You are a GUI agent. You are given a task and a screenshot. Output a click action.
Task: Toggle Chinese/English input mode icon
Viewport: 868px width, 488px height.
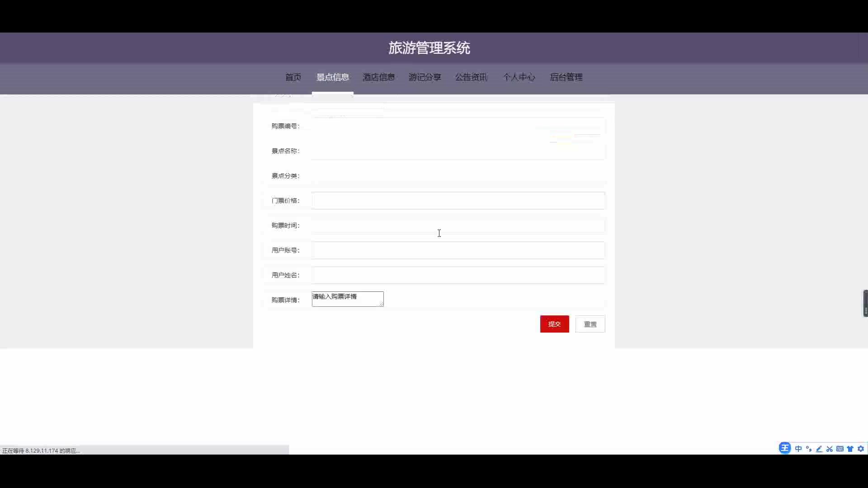[798, 449]
